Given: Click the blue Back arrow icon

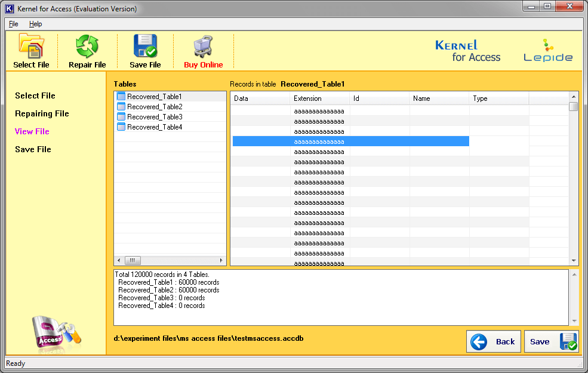Looking at the screenshot, I should pyautogui.click(x=479, y=341).
